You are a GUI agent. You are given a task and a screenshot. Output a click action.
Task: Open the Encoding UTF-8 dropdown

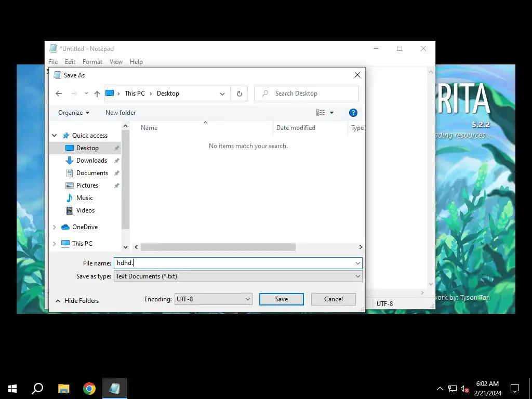point(213,299)
